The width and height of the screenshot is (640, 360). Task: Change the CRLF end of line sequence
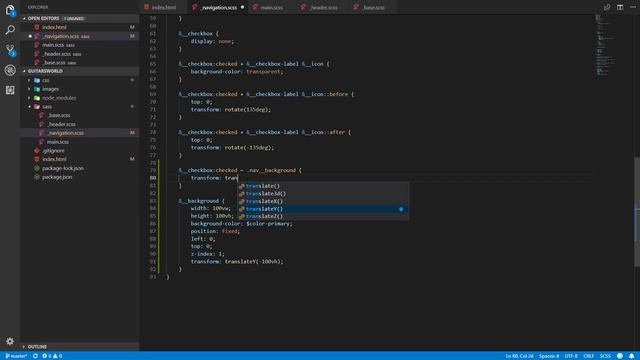click(x=588, y=356)
